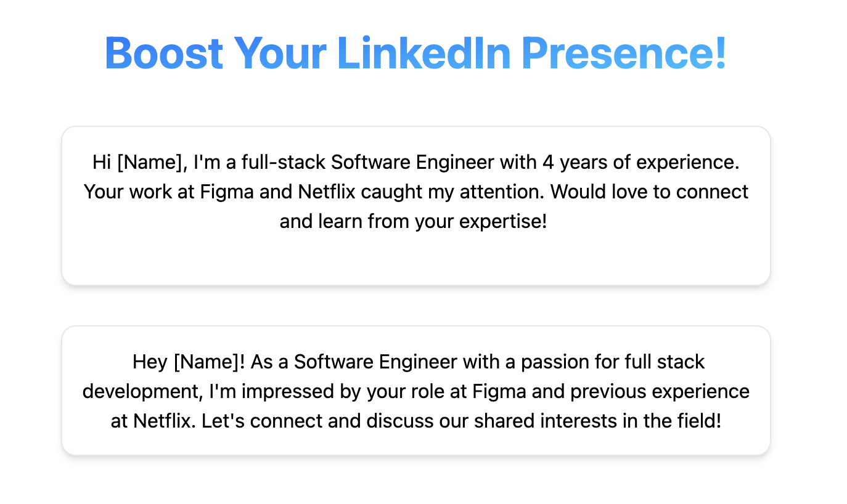Click the word "Netflix" in the second message
Viewport: 847px width, 504px height.
coord(163,421)
